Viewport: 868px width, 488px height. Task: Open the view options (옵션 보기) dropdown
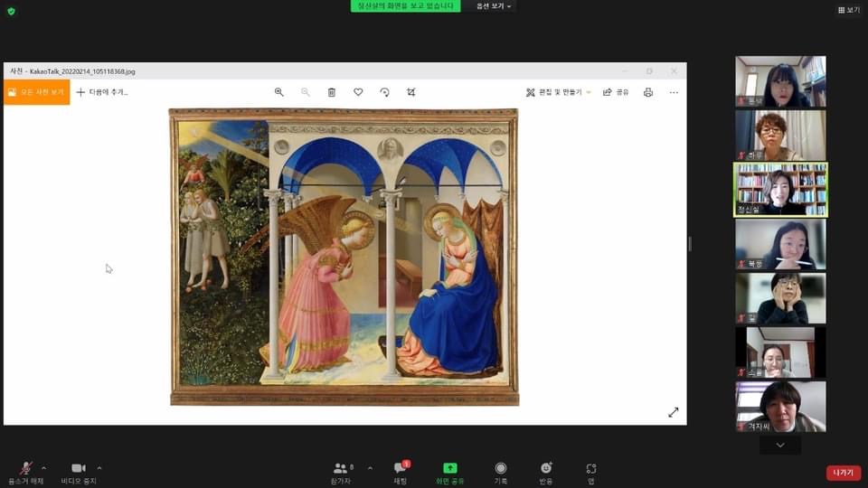point(494,6)
